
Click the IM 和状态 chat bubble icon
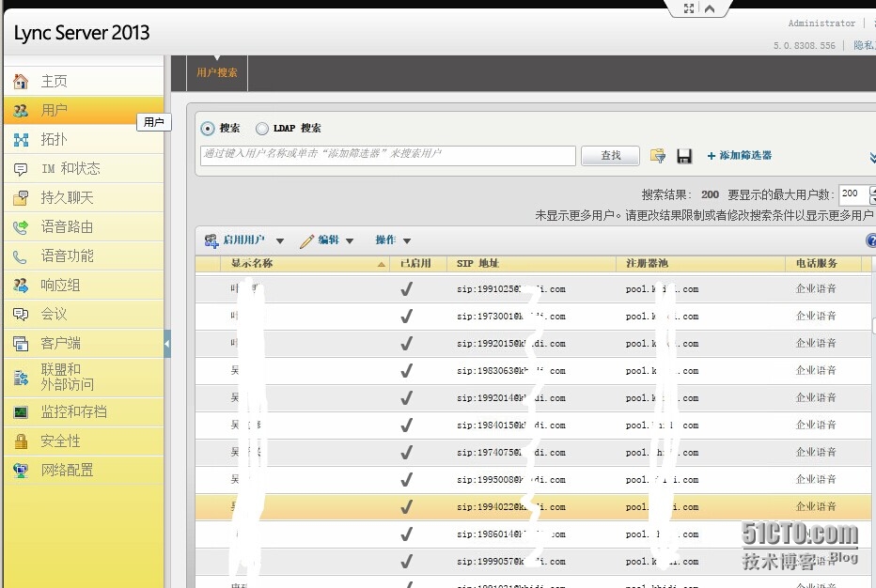21,169
